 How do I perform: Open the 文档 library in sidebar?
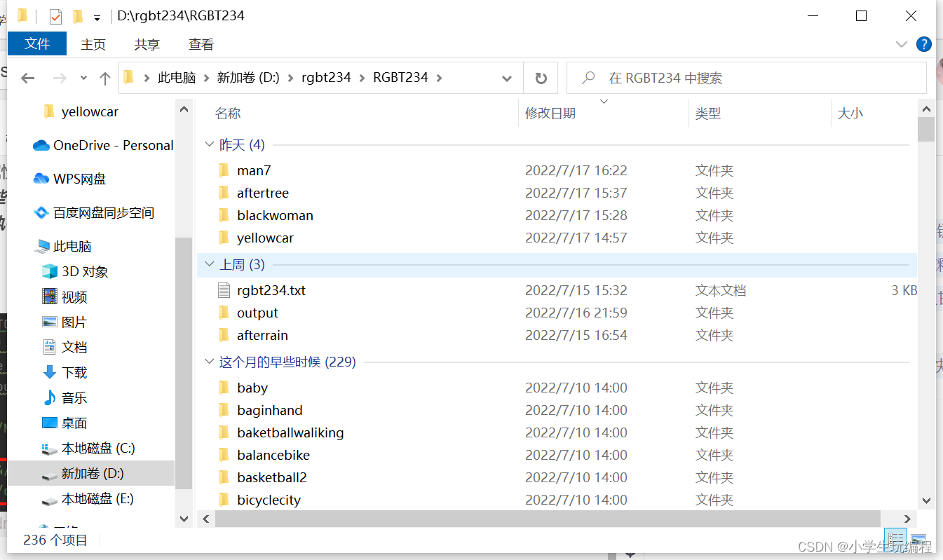(x=65, y=347)
